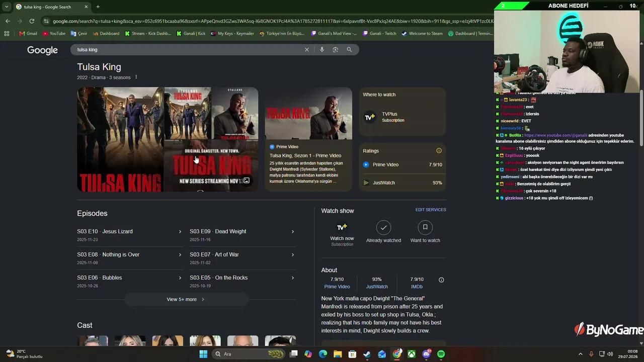Click the youtube.com/@ganalii link in chat
This screenshot has width=644, height=362.
coord(555,135)
